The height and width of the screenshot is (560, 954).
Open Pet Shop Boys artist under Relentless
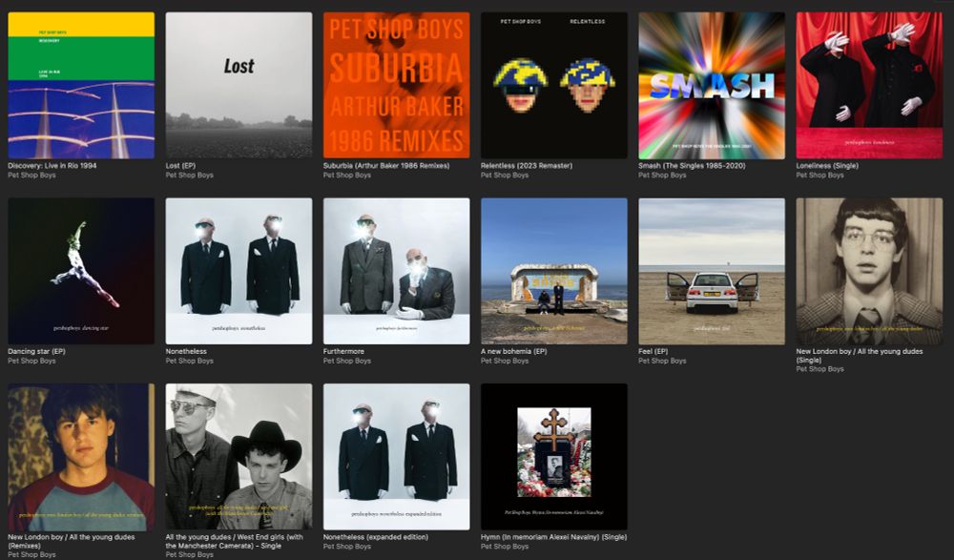(x=505, y=176)
